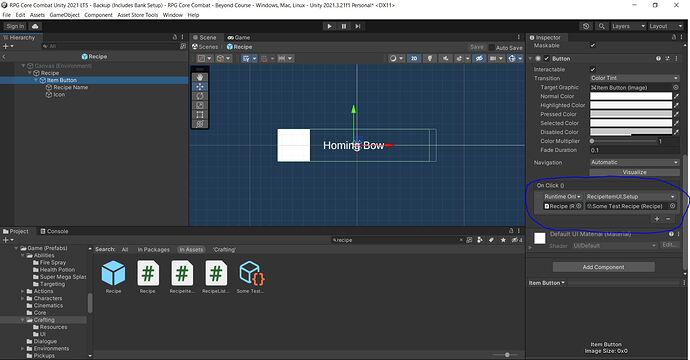Open the Transition Color Tint dropdown

pyautogui.click(x=634, y=78)
